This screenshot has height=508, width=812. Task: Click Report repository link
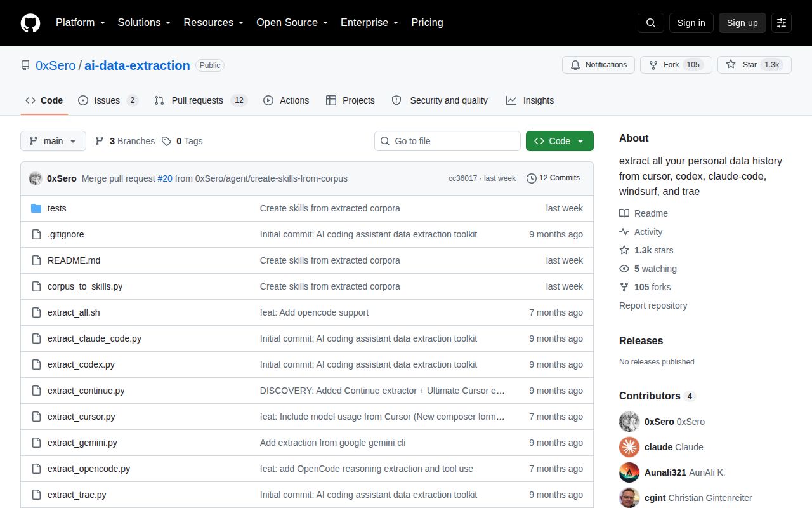click(x=653, y=305)
